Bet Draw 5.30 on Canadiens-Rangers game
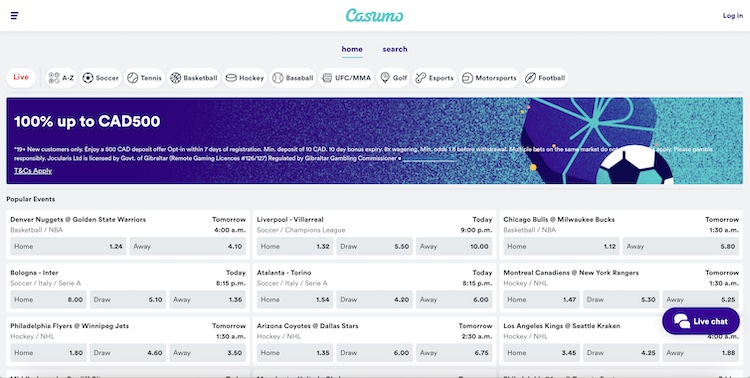This screenshot has height=378, width=750. pyautogui.click(x=621, y=300)
